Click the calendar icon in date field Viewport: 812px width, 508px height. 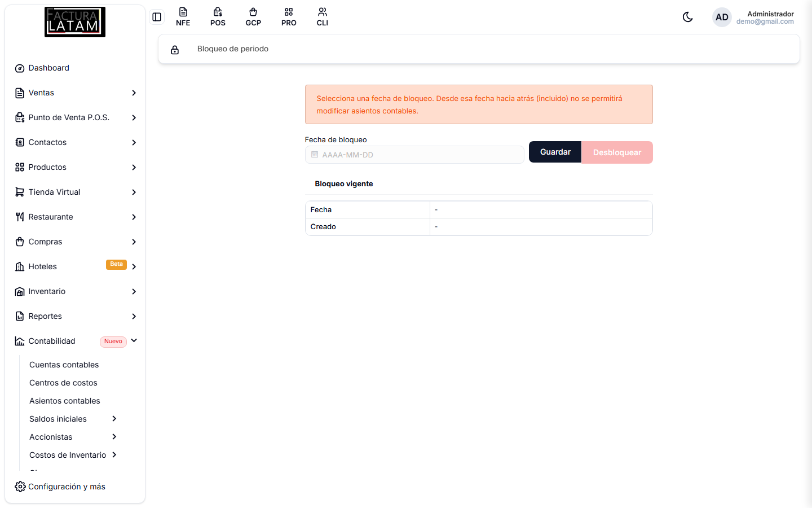tap(315, 155)
